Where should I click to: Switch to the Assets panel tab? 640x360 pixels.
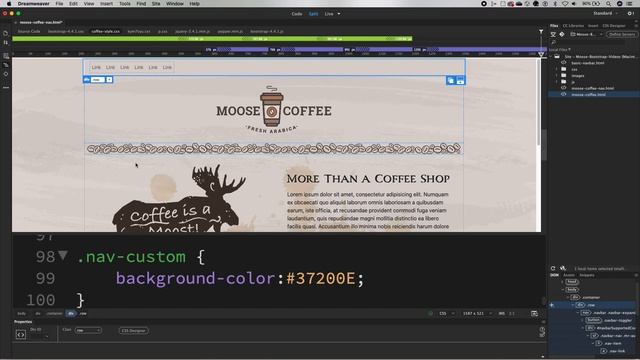569,275
